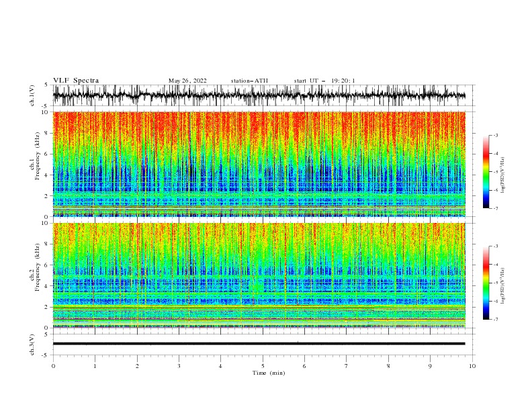The width and height of the screenshot is (532, 411).
Task: Click the ch.1 spectrogram plot
Action: (x=259, y=164)
